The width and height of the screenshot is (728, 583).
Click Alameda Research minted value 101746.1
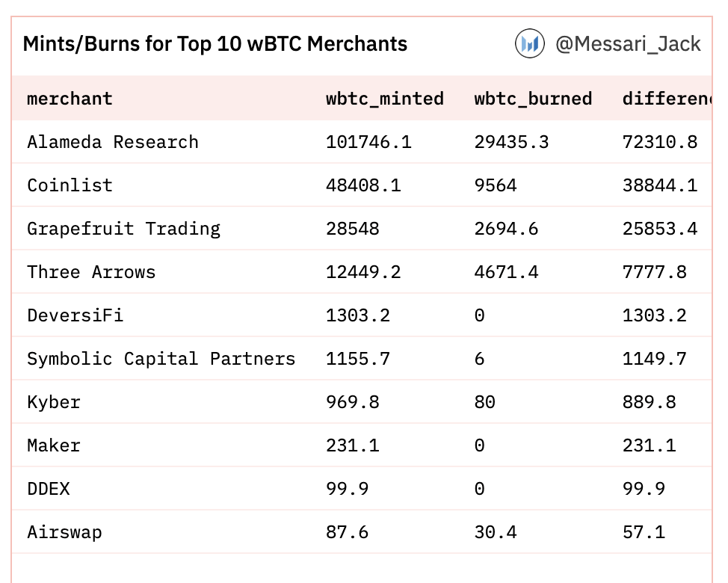click(x=368, y=142)
